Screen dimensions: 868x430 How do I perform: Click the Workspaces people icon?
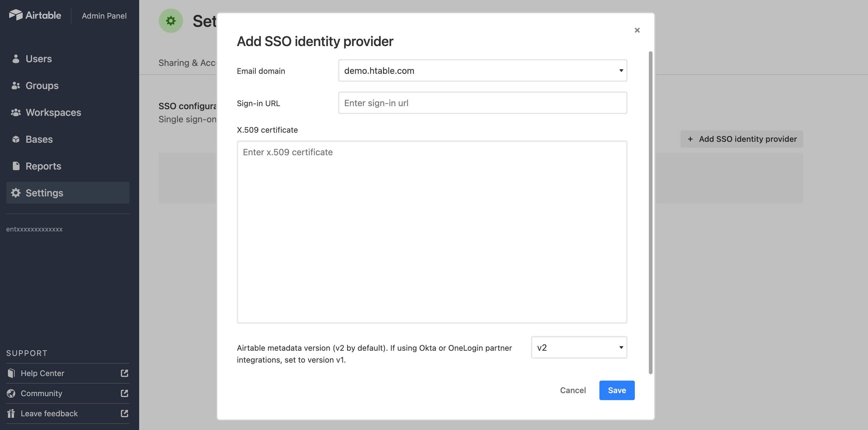pos(16,113)
